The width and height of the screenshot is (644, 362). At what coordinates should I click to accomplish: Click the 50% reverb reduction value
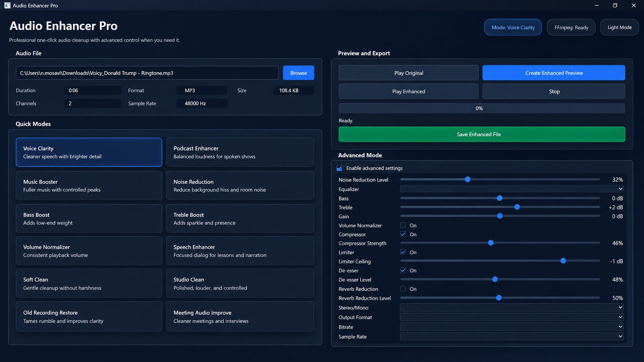[x=617, y=298]
